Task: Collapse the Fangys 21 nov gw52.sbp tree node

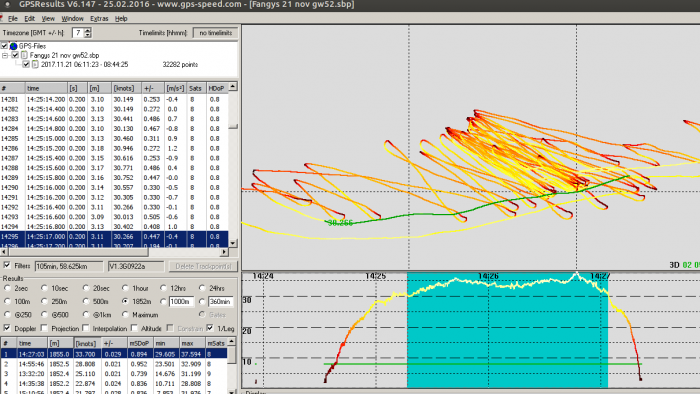Action: 5,55
